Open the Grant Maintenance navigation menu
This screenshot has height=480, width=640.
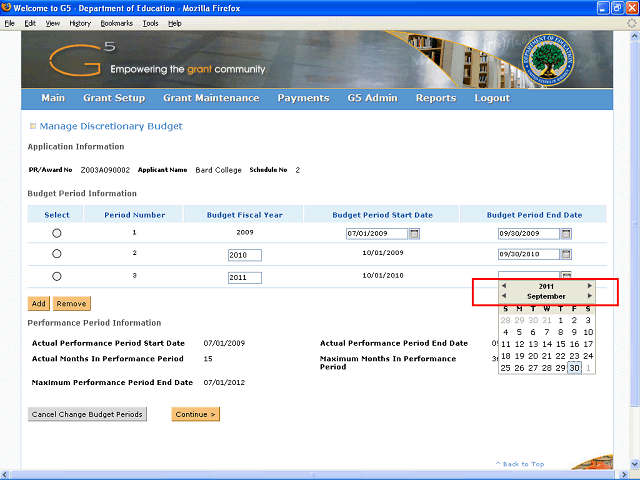click(x=211, y=98)
